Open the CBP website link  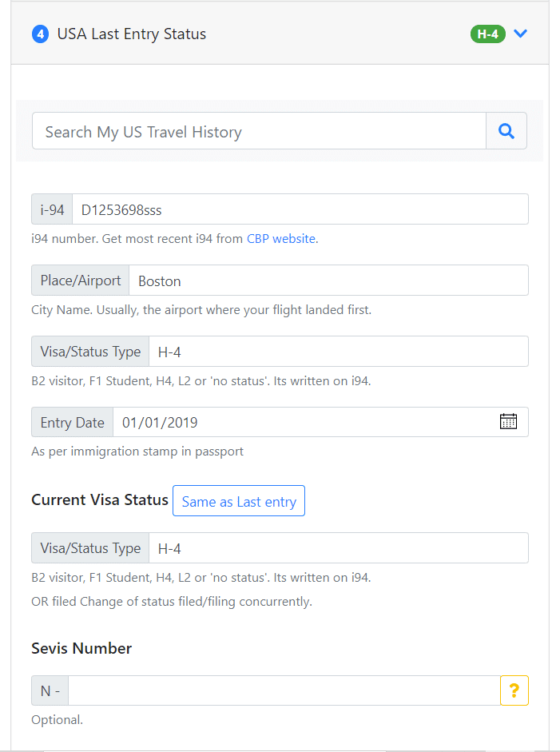tap(280, 238)
